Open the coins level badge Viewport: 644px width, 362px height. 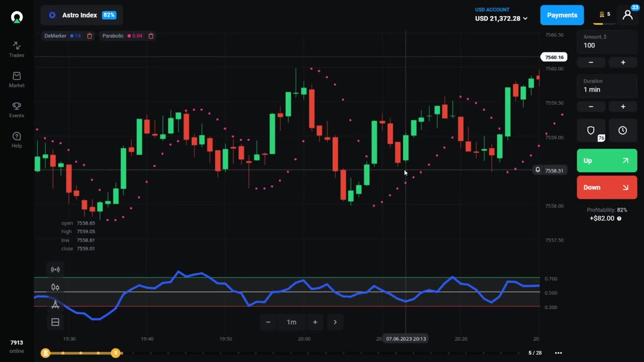604,15
